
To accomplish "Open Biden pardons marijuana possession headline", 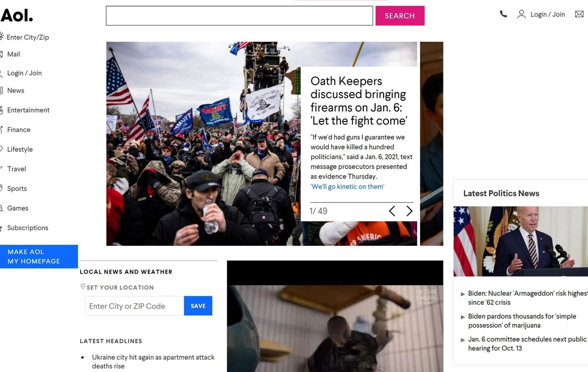I will [522, 321].
